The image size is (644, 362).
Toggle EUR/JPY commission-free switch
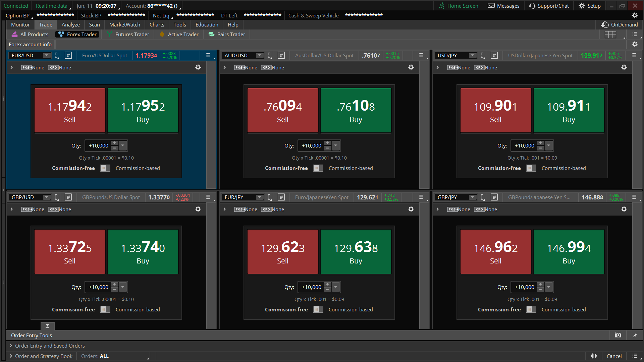318,310
